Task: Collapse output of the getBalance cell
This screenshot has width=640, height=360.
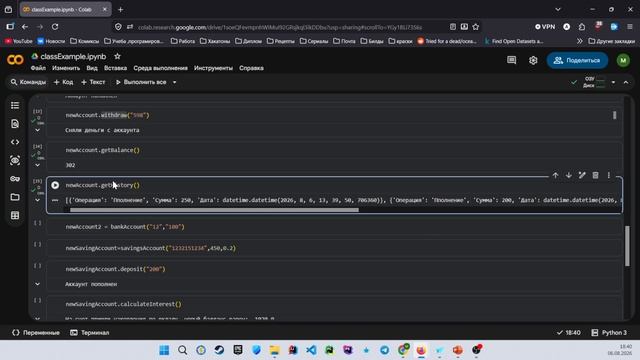Action: point(38,165)
